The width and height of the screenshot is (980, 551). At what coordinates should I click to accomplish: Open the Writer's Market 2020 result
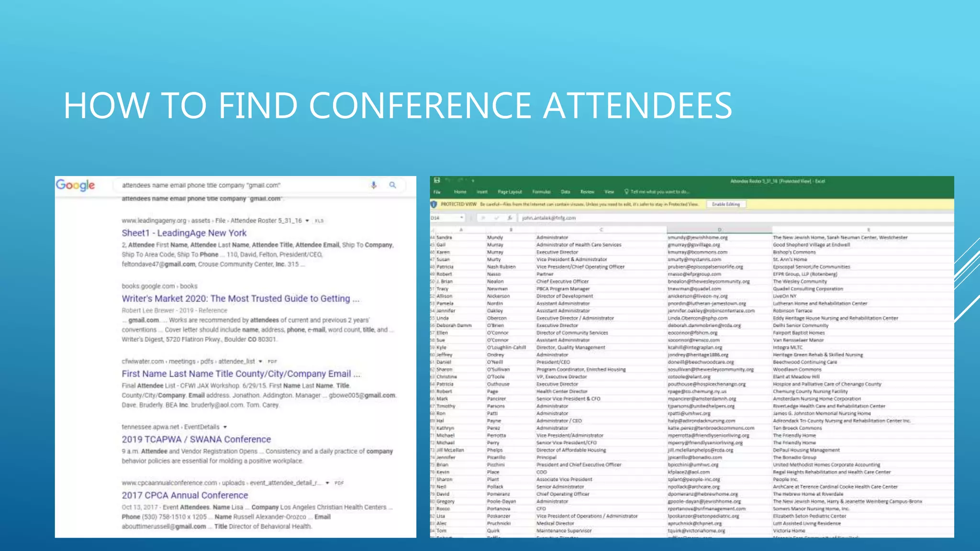[240, 298]
